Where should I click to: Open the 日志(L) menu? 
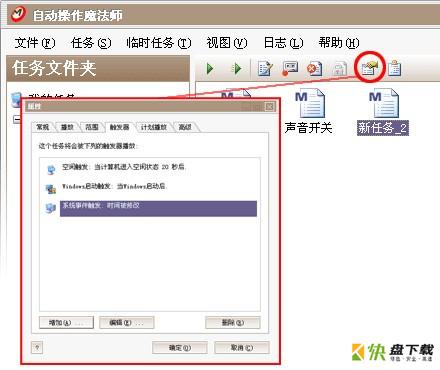(x=283, y=43)
